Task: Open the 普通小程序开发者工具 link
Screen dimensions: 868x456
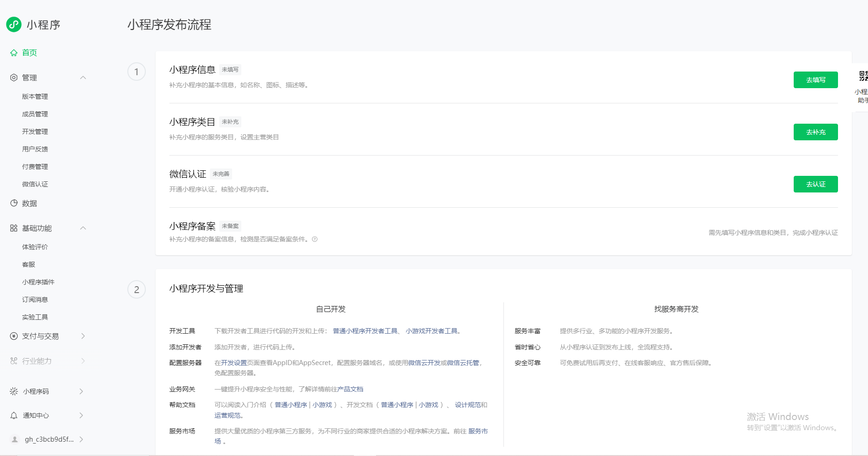Action: click(365, 331)
